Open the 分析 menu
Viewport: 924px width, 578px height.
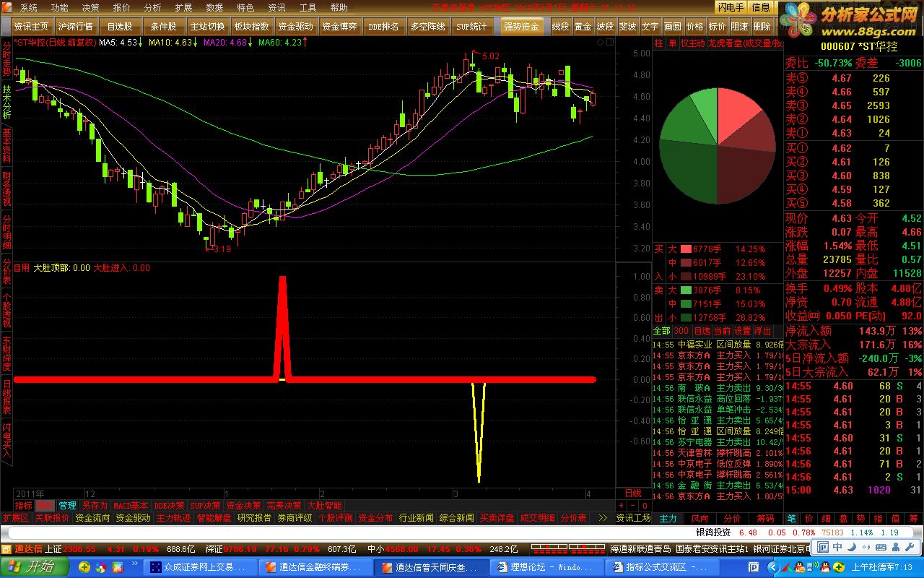(x=153, y=7)
